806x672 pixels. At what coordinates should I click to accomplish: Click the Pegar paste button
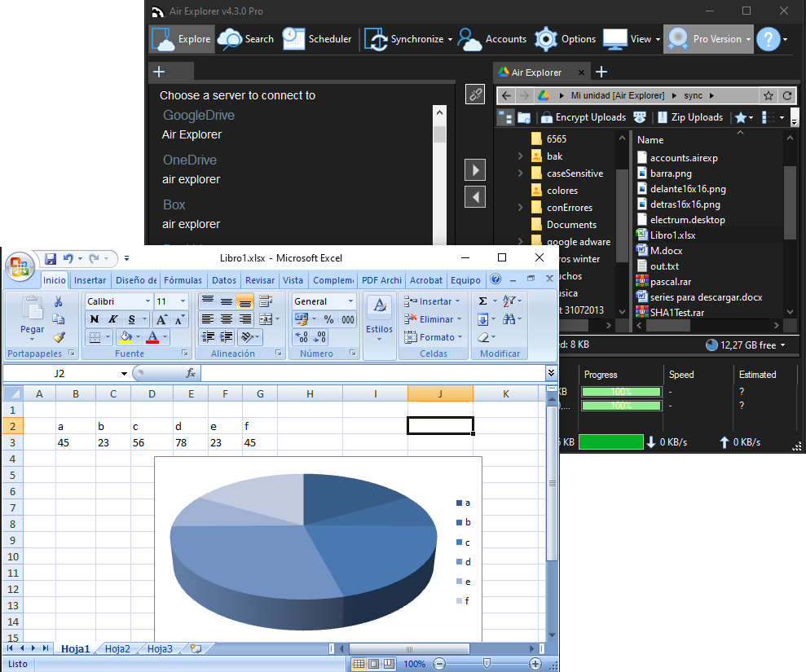32,319
